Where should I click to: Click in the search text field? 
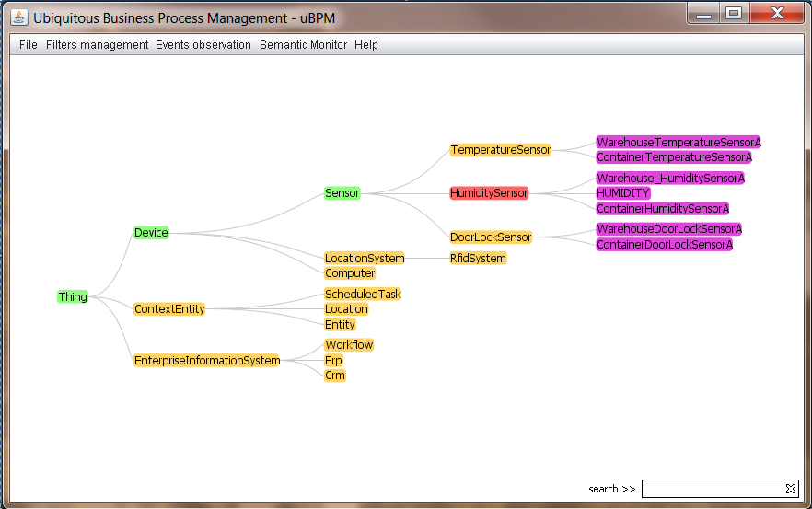pos(712,489)
